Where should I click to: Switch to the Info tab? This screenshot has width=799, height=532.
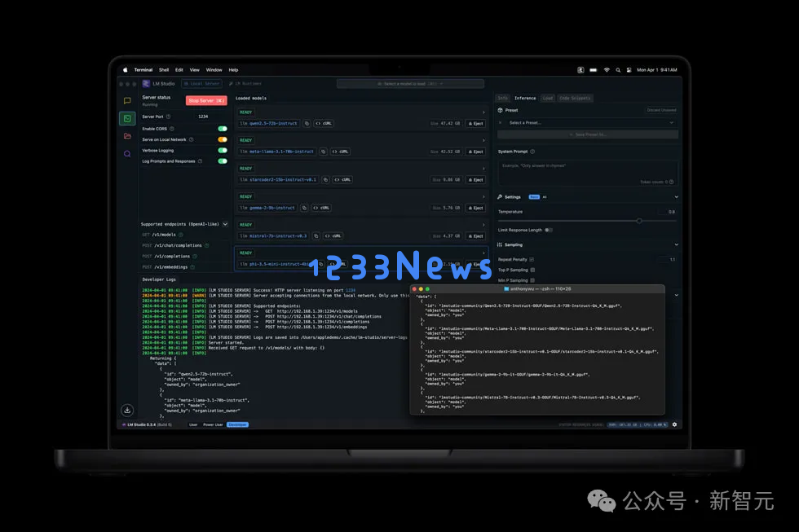tap(503, 99)
